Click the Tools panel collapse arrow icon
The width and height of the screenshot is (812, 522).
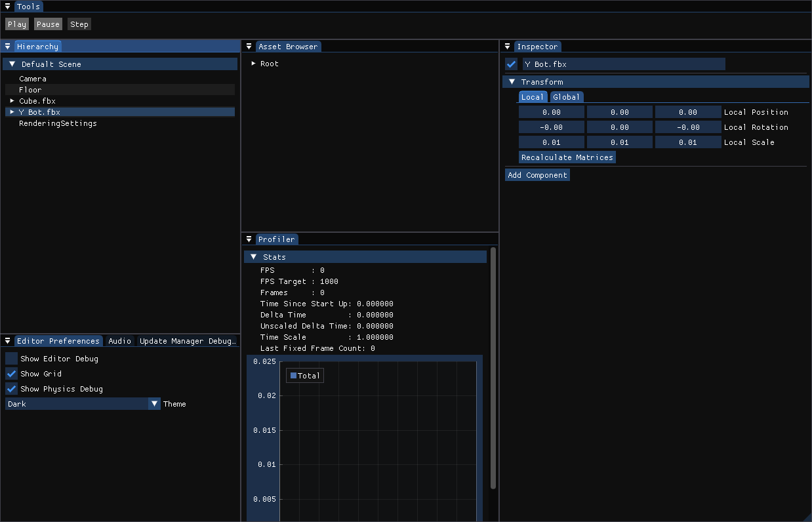pyautogui.click(x=7, y=7)
